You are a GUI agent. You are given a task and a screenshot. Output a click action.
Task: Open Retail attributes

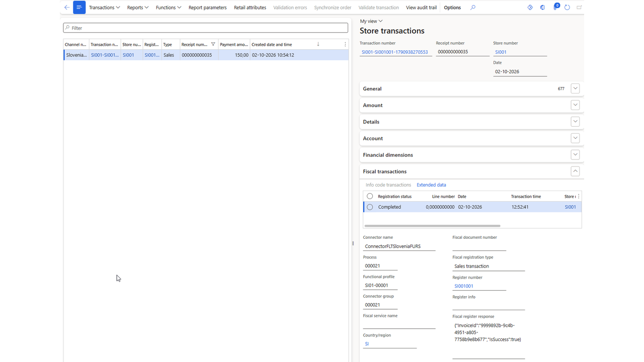tap(250, 8)
